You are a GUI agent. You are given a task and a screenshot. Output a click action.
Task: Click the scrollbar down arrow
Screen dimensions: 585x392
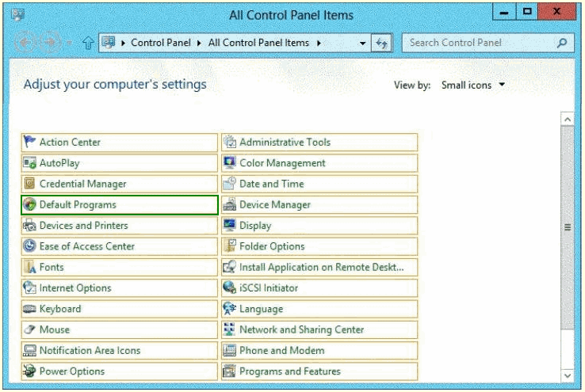[x=568, y=375]
